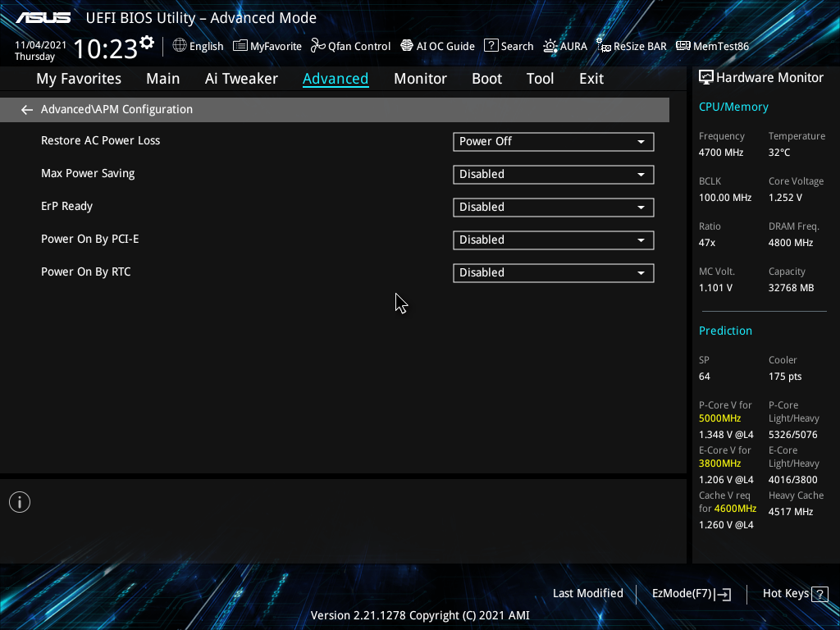Select the Power On By PCI-E label
The width and height of the screenshot is (840, 630).
pyautogui.click(x=90, y=239)
